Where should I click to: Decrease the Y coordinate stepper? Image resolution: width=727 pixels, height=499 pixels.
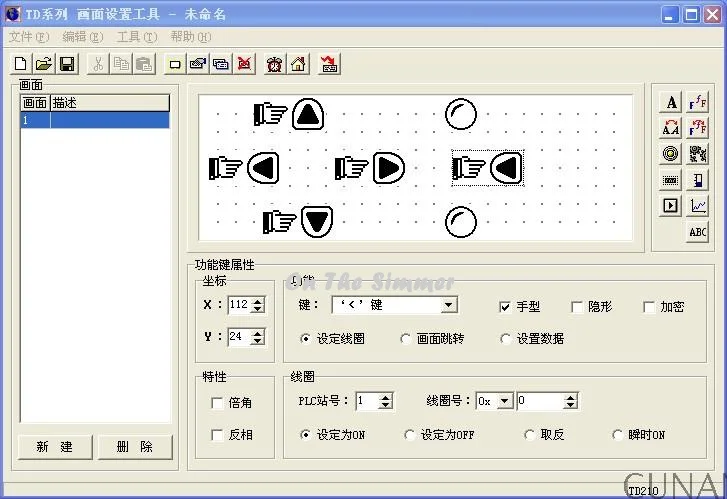pyautogui.click(x=258, y=341)
